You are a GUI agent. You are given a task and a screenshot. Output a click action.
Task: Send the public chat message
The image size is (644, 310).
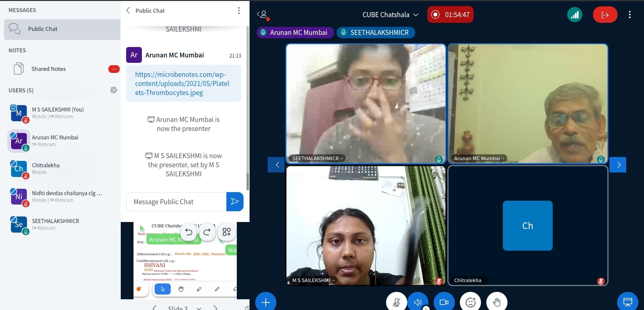point(235,202)
